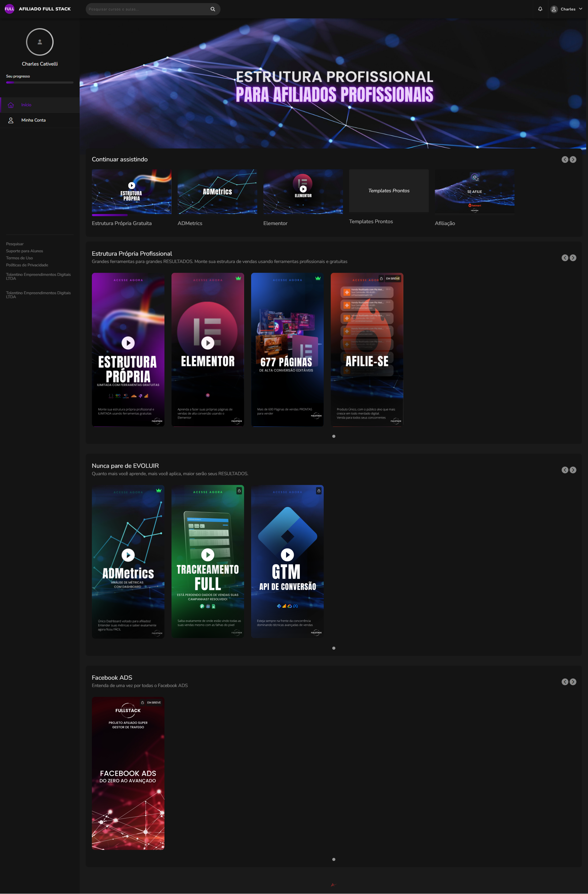Image resolution: width=588 pixels, height=894 pixels.
Task: Play the Trackeamento Full course card
Action: tap(208, 554)
